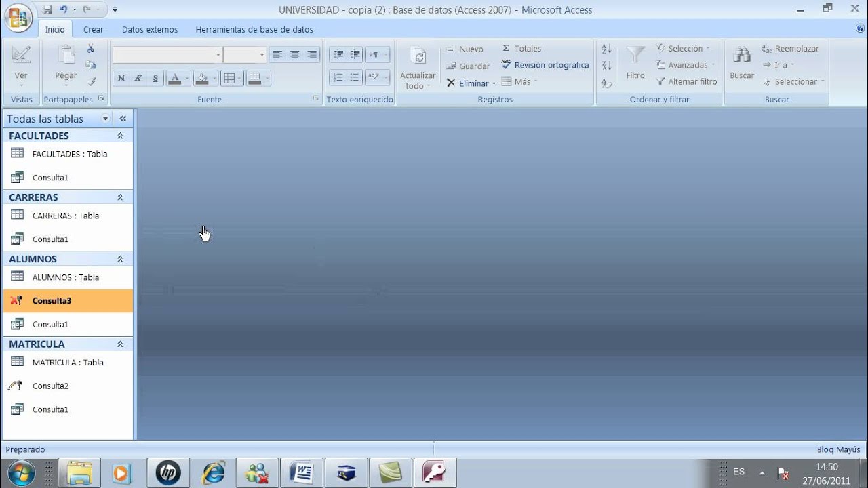
Task: Apply the alternate row color
Action: pos(254,78)
